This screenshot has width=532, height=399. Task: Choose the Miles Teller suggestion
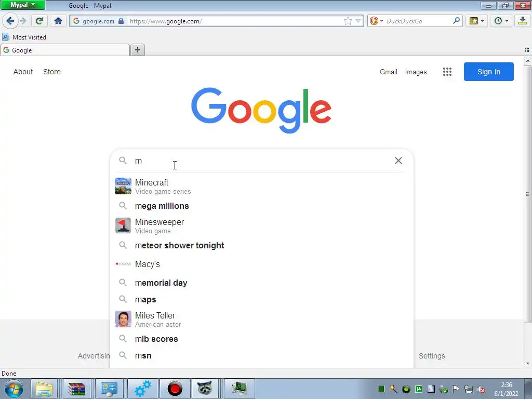(262, 320)
